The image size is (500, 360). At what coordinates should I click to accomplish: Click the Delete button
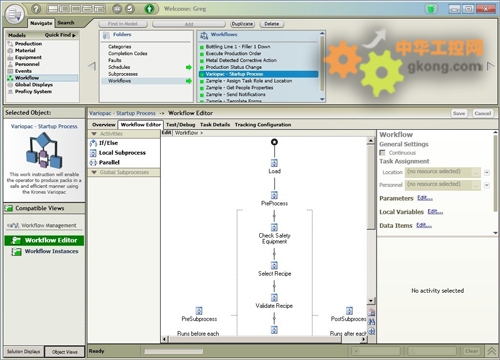click(272, 24)
